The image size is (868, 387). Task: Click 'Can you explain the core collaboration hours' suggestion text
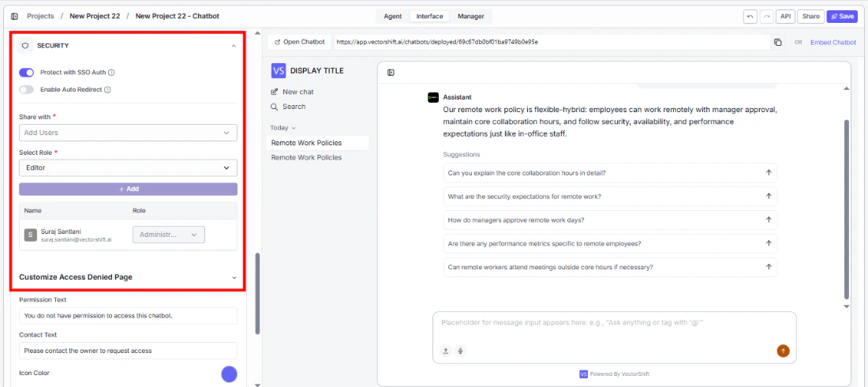[x=527, y=173]
